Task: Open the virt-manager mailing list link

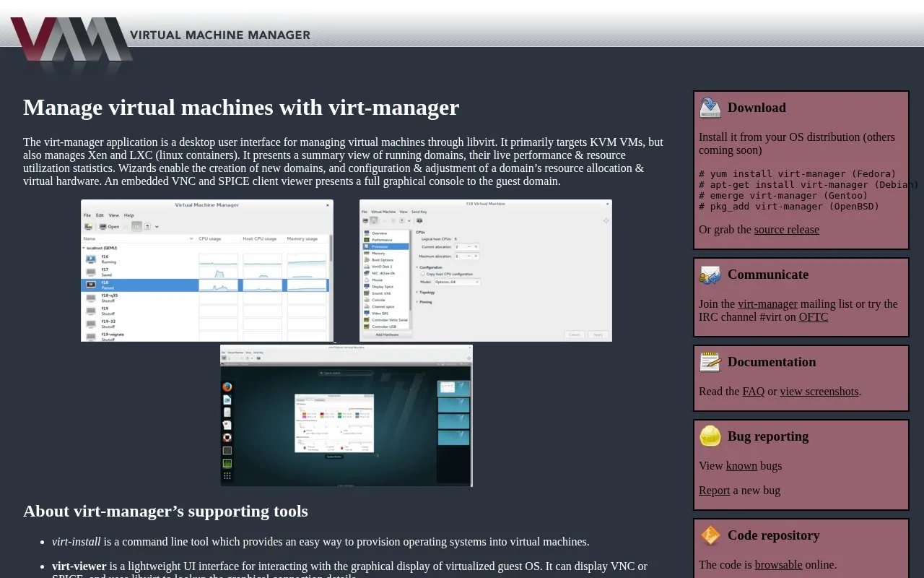Action: [x=767, y=304]
